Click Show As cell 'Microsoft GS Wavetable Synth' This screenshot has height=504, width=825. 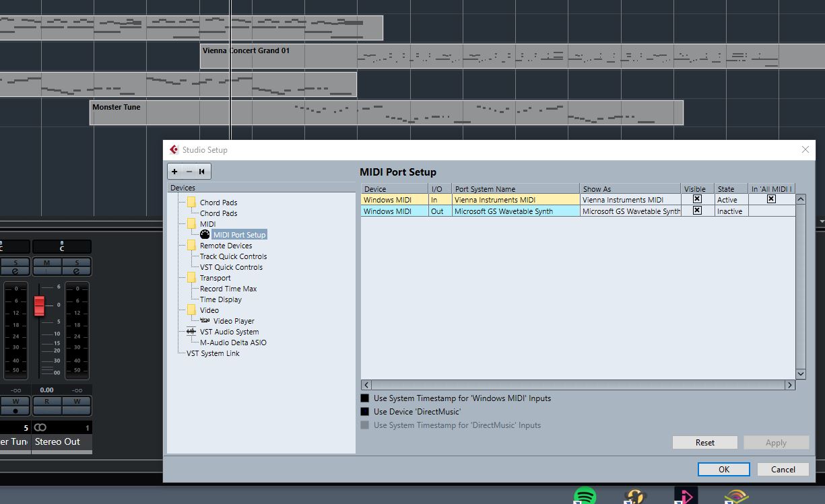[630, 211]
